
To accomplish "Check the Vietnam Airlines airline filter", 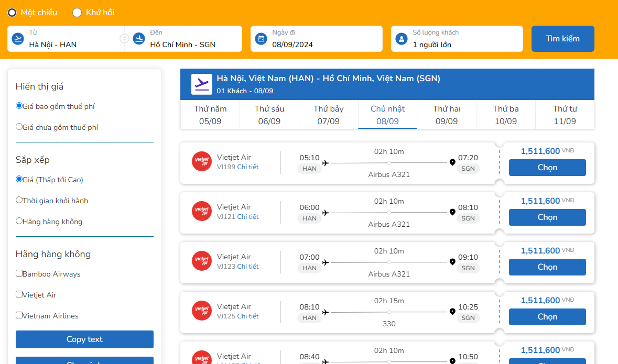I will pyautogui.click(x=19, y=315).
